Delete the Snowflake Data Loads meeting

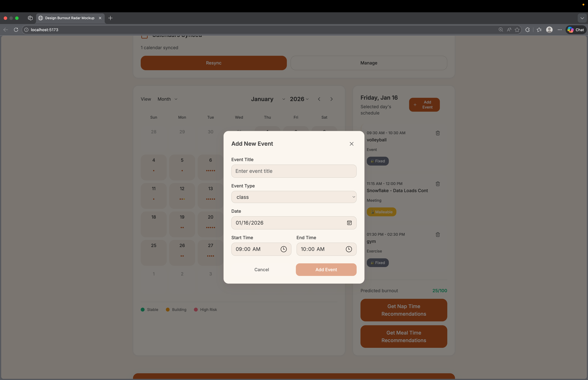437,184
